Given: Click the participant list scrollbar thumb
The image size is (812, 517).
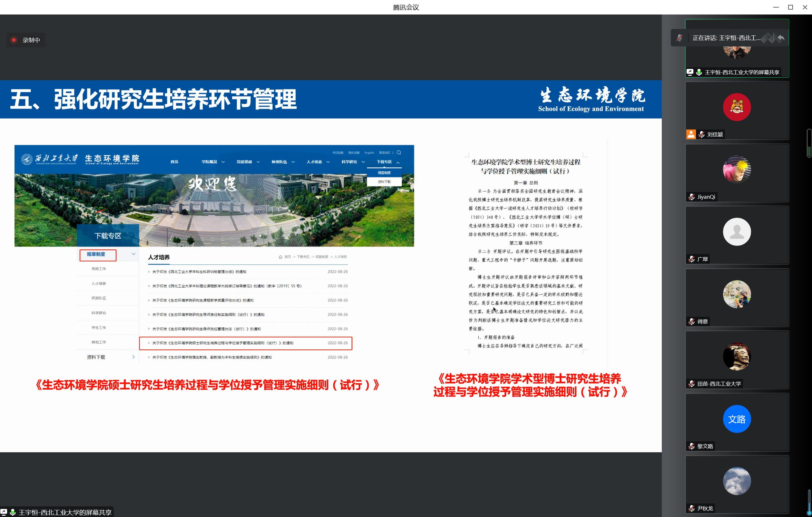Looking at the screenshot, I should click(809, 143).
